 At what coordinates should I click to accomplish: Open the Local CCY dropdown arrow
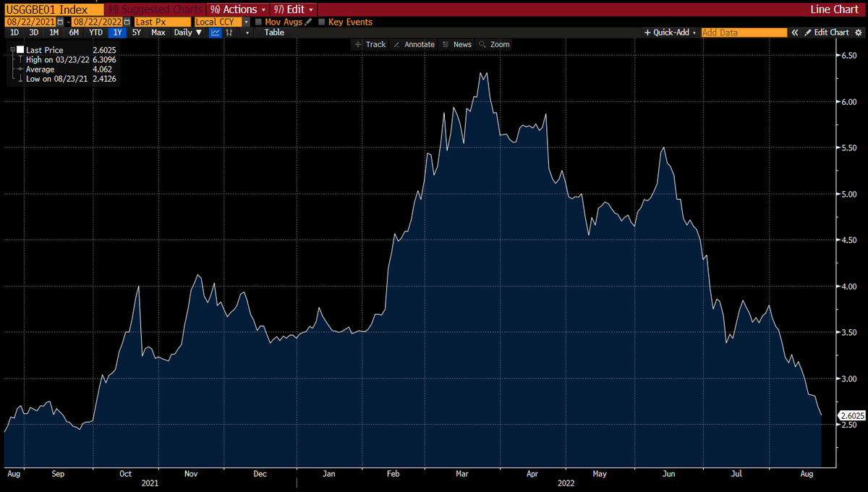tap(247, 22)
